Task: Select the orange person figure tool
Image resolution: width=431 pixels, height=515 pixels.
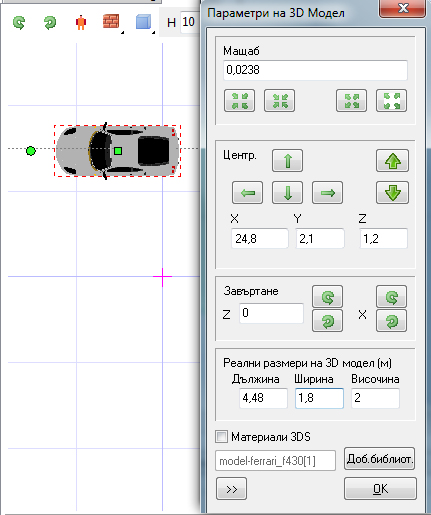Action: (81, 23)
